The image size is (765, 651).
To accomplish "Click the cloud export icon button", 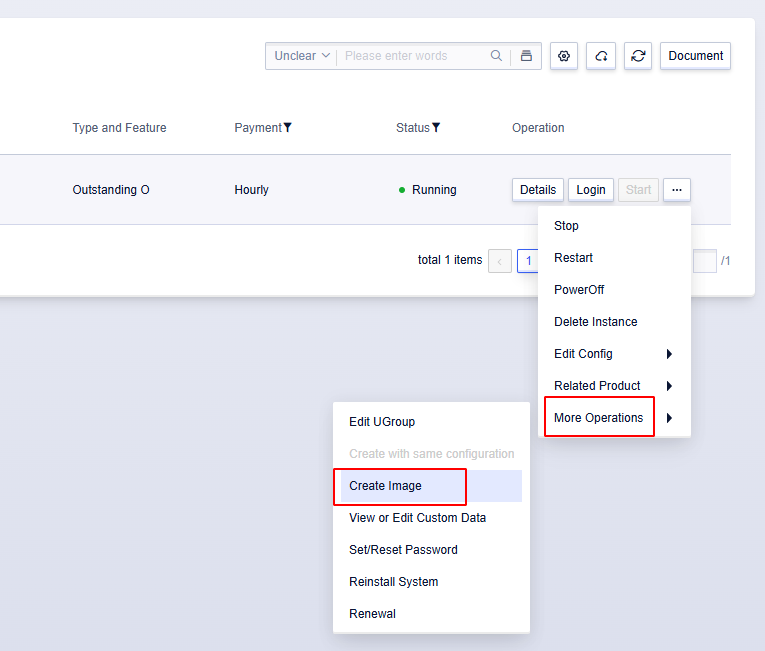I will tap(601, 56).
